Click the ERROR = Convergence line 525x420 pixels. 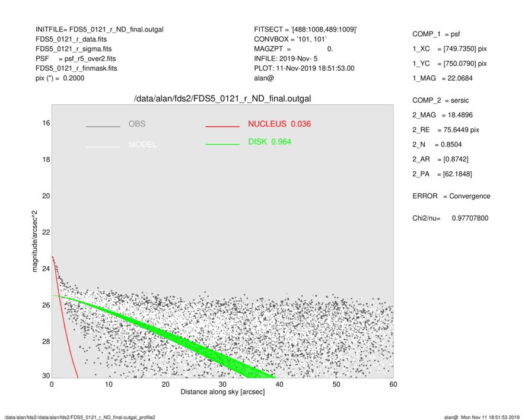pos(451,196)
